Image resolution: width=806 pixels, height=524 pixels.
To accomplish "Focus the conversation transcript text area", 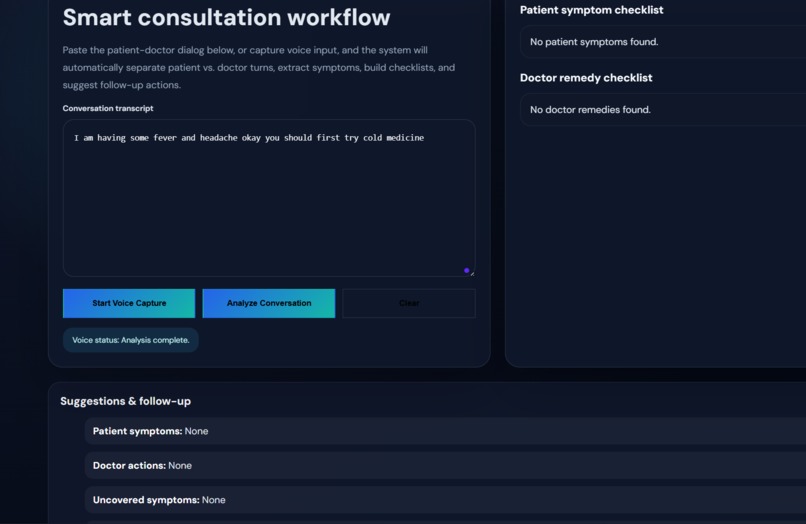I will pyautogui.click(x=269, y=198).
